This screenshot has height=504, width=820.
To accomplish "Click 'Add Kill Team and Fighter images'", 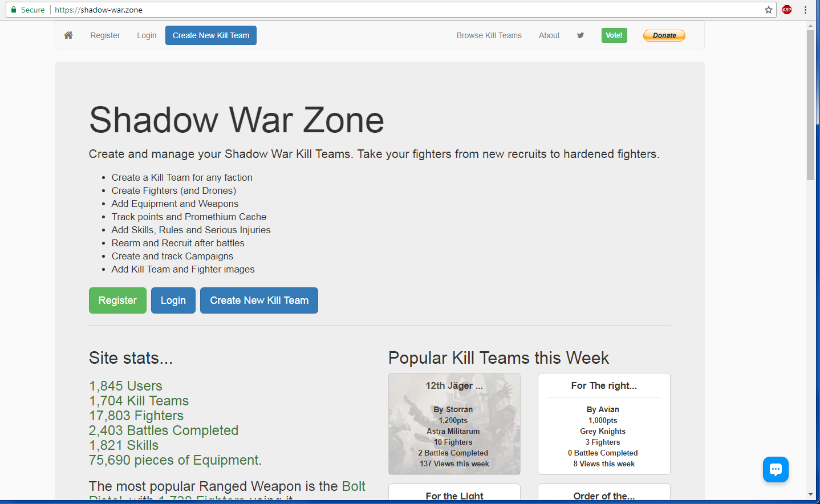I will pyautogui.click(x=183, y=269).
